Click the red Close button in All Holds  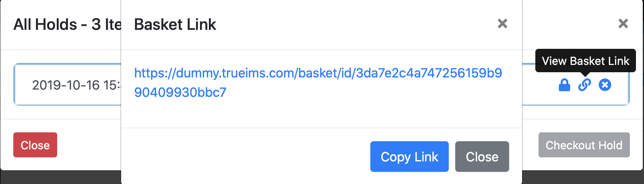tap(35, 145)
